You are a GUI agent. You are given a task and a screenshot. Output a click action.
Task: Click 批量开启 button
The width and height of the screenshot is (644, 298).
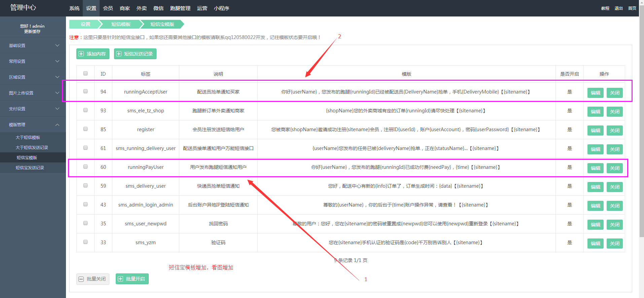point(132,279)
